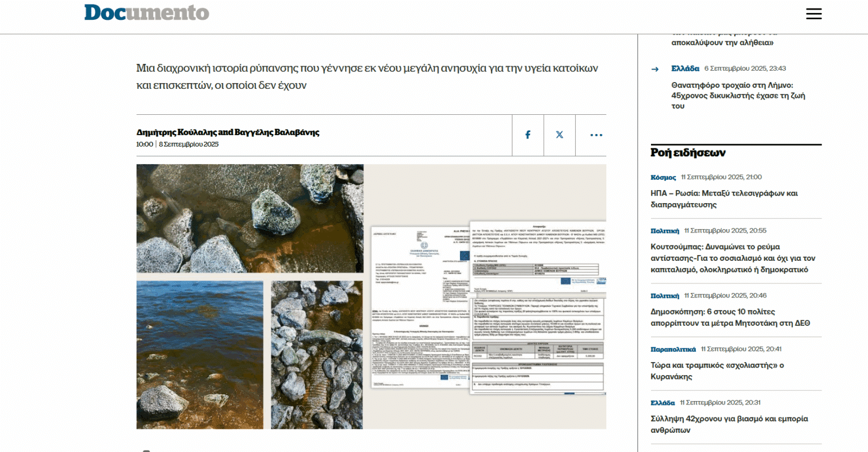Select the Παραπολιτικά category label
The width and height of the screenshot is (868, 452).
click(x=672, y=350)
